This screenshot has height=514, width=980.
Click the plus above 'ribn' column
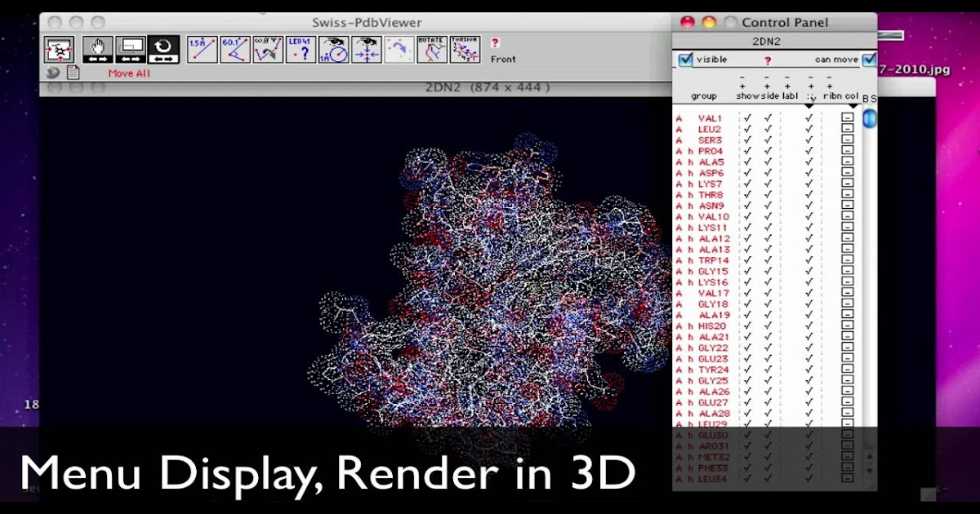pyautogui.click(x=830, y=86)
